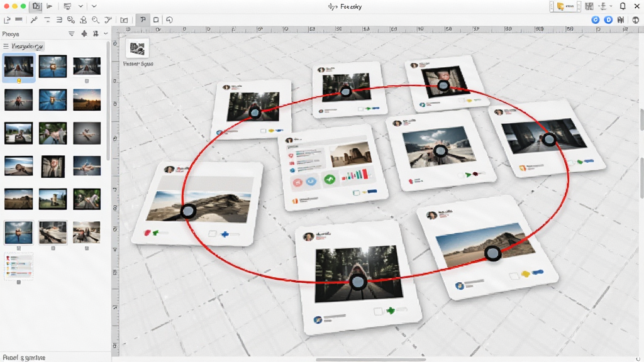Click the blue circular D icon

tap(608, 19)
